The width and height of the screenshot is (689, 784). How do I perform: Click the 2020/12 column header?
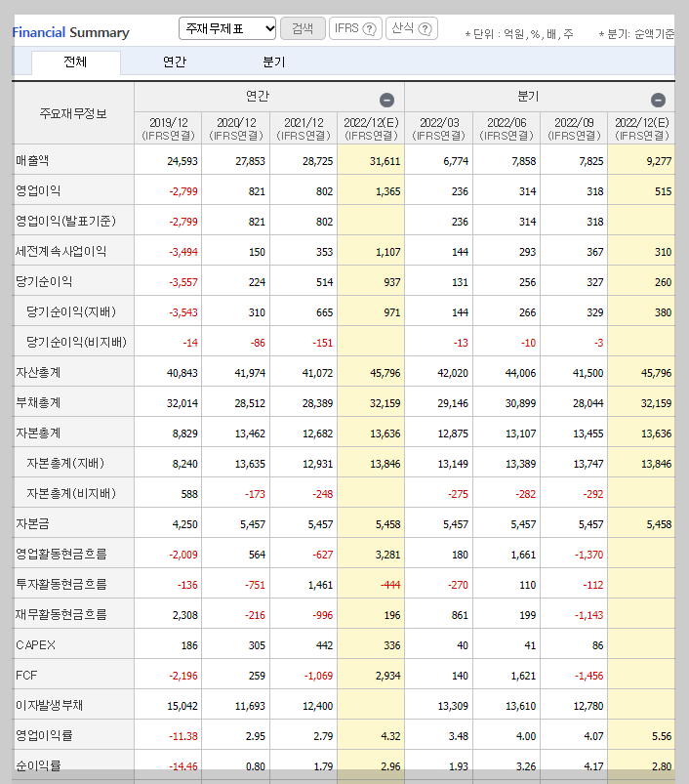pos(236,129)
